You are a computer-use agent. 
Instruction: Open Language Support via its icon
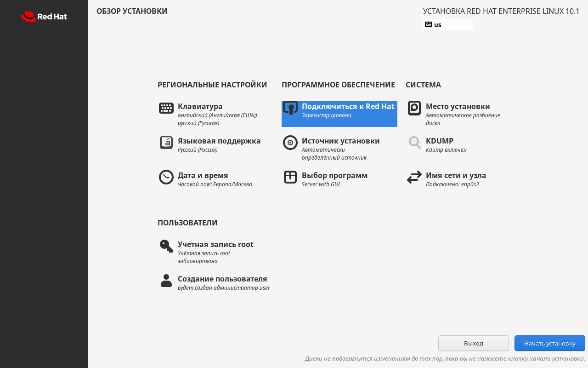coord(166,143)
